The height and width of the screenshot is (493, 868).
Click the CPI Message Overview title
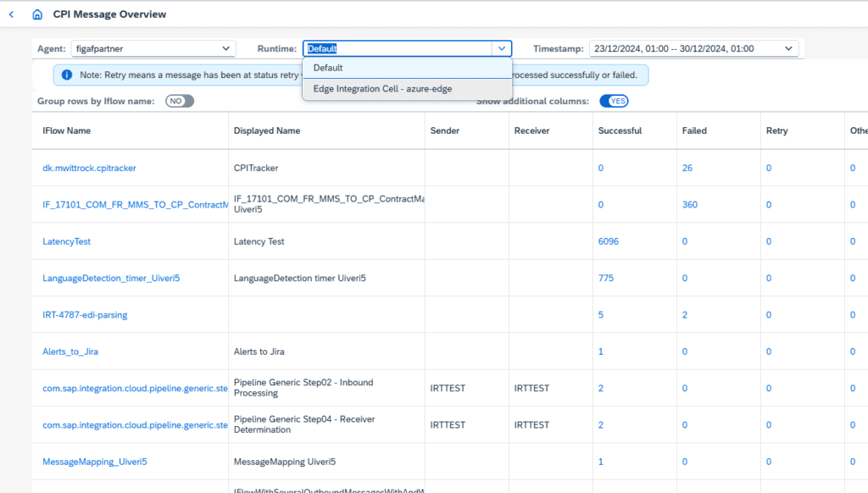point(109,14)
